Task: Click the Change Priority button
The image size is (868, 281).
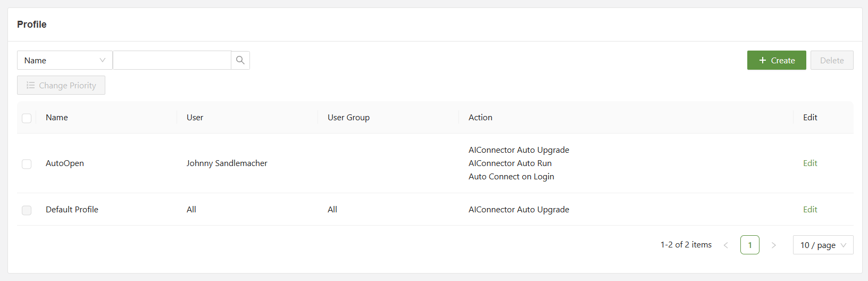Action: pyautogui.click(x=61, y=85)
